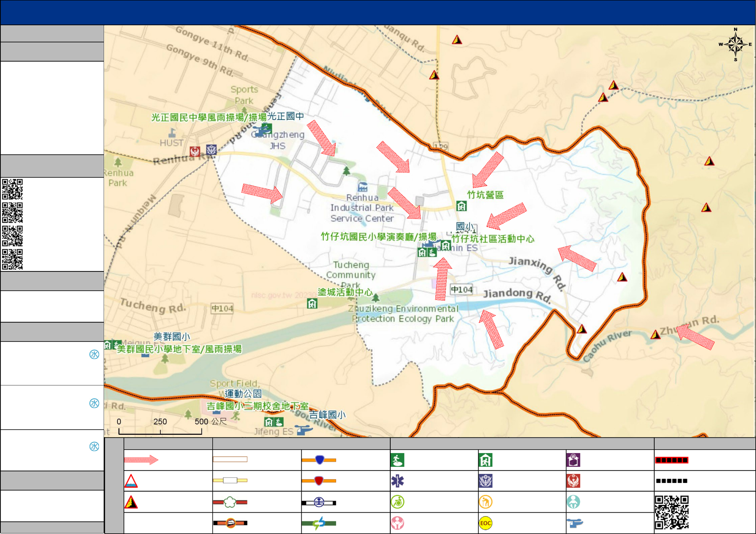Click the 中104 route shield near Tucheng Rd.
The width and height of the screenshot is (756, 534).
coord(222,308)
